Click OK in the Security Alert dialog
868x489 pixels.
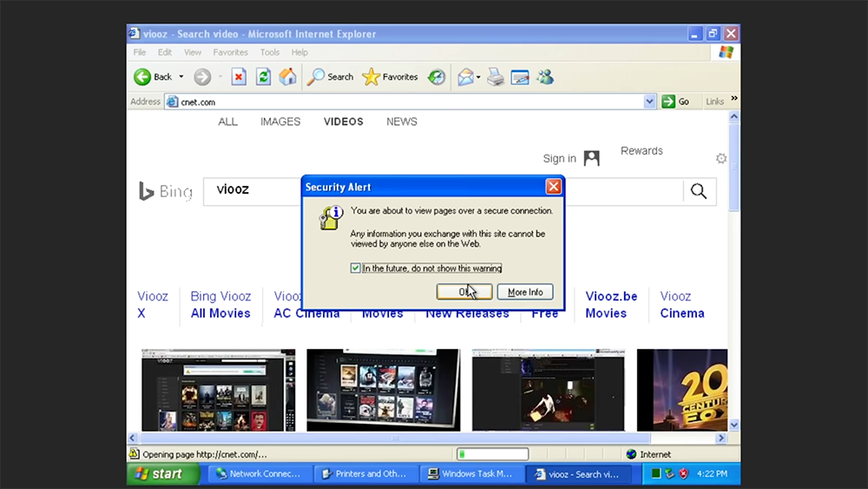point(464,292)
